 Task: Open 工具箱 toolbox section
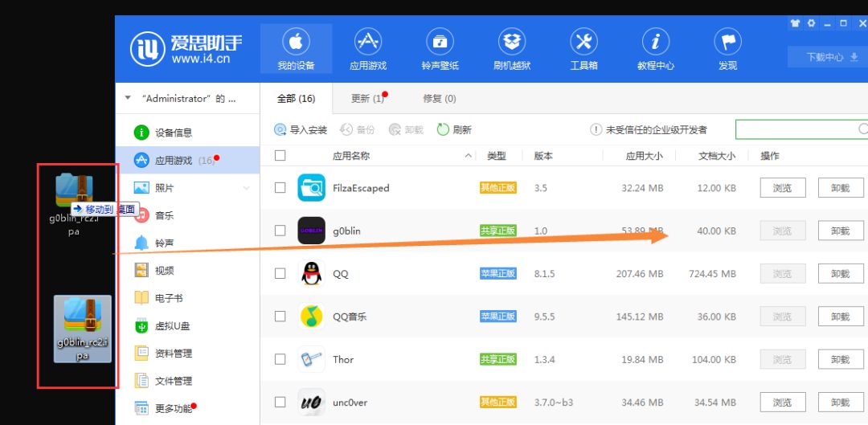[x=584, y=49]
